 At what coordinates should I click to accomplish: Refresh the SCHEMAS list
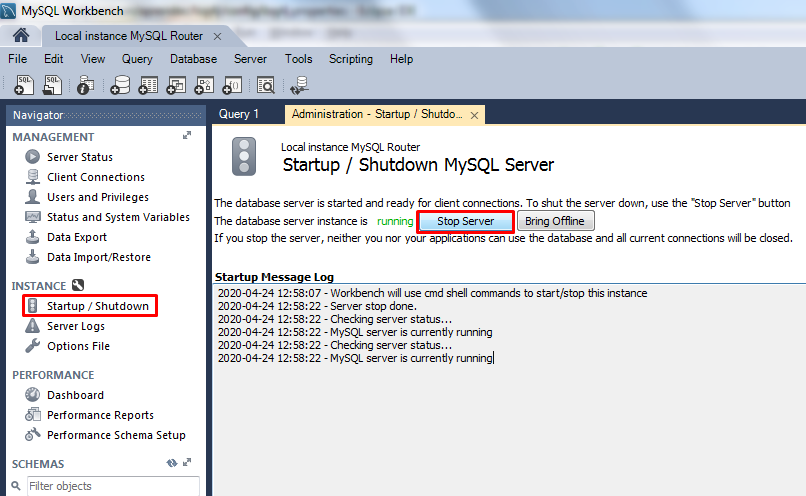(171, 463)
